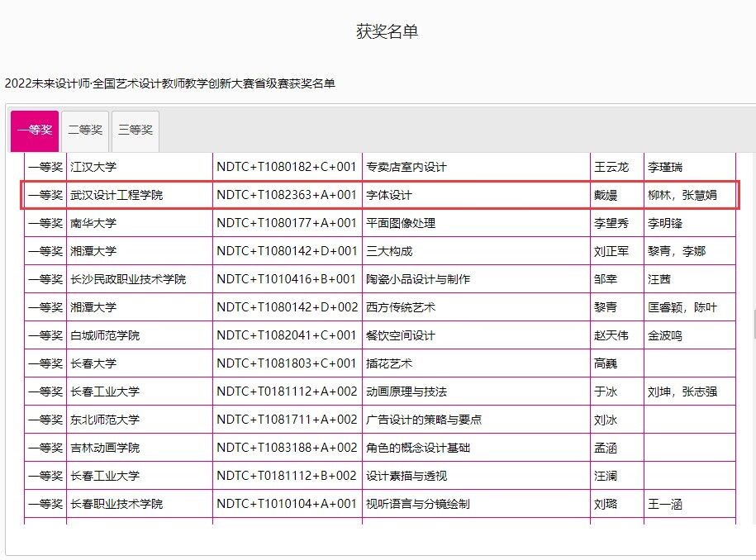Click the vertical scrollbar thumb on right

tap(753, 324)
